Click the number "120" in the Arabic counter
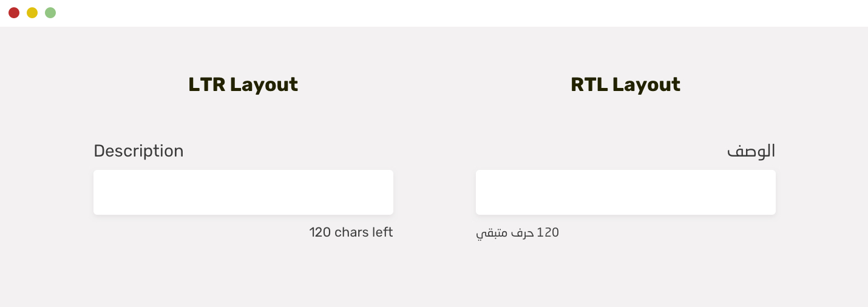Image resolution: width=868 pixels, height=307 pixels. (x=548, y=232)
